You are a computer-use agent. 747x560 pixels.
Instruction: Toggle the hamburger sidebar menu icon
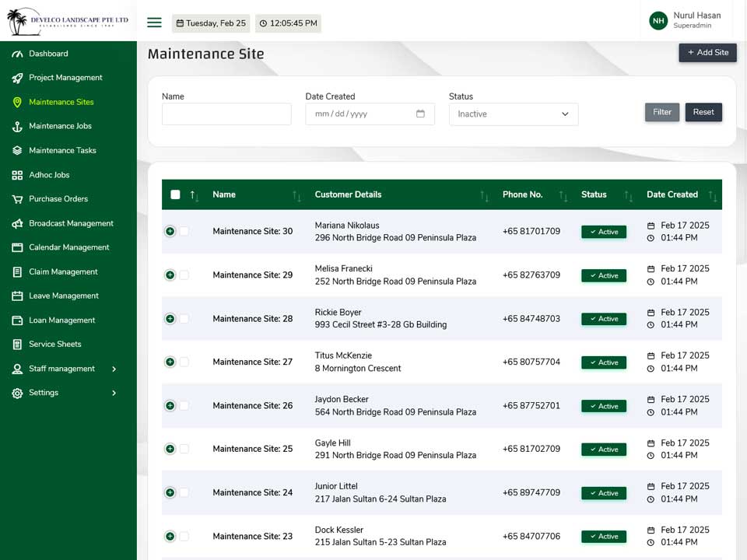tap(154, 23)
